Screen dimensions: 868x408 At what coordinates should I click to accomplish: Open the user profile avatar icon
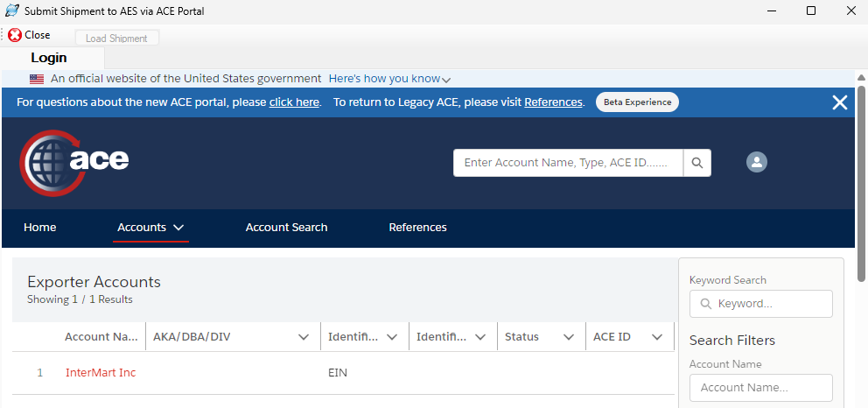757,162
